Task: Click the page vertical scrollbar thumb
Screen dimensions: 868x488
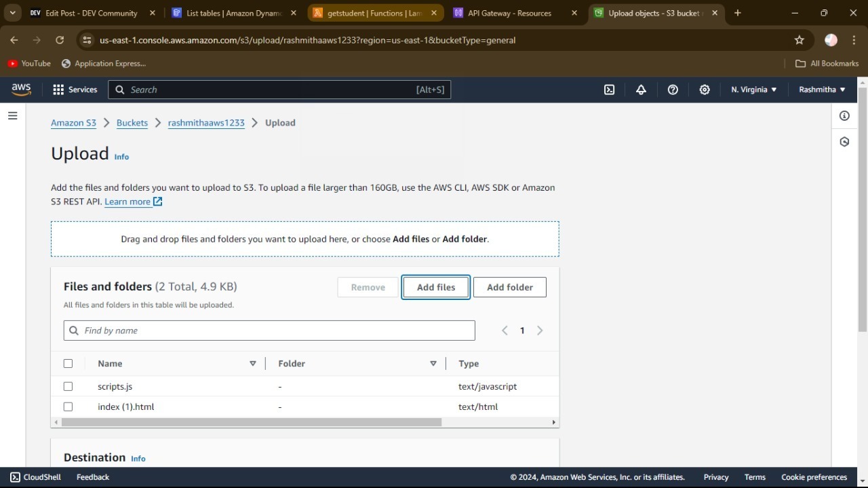Action: [863, 210]
